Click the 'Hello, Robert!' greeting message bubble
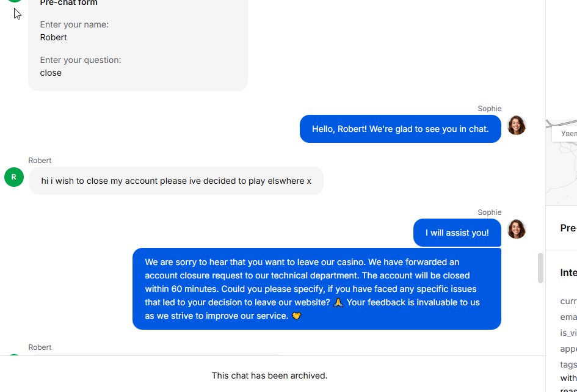The width and height of the screenshot is (577, 392). 400,129
